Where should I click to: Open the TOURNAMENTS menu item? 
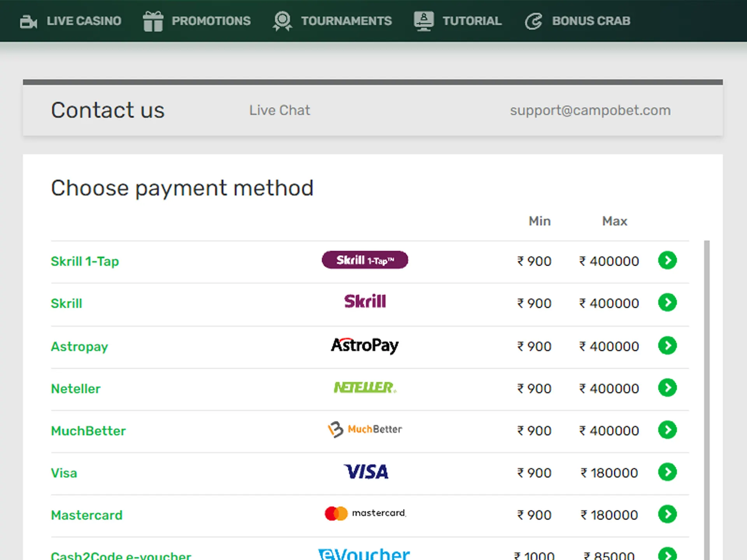346,21
